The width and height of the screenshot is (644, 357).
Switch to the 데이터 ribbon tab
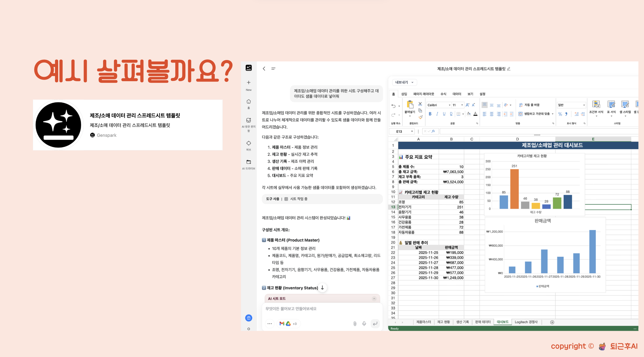pyautogui.click(x=457, y=94)
